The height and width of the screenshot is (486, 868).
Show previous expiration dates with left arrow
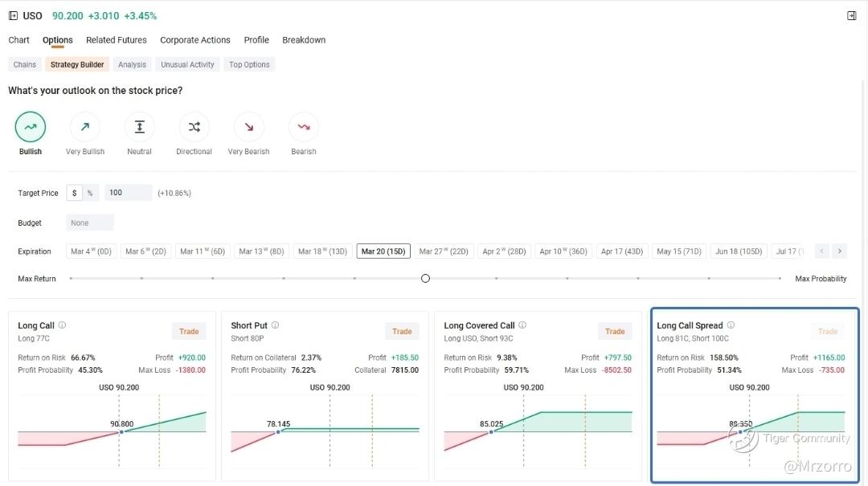tap(821, 251)
